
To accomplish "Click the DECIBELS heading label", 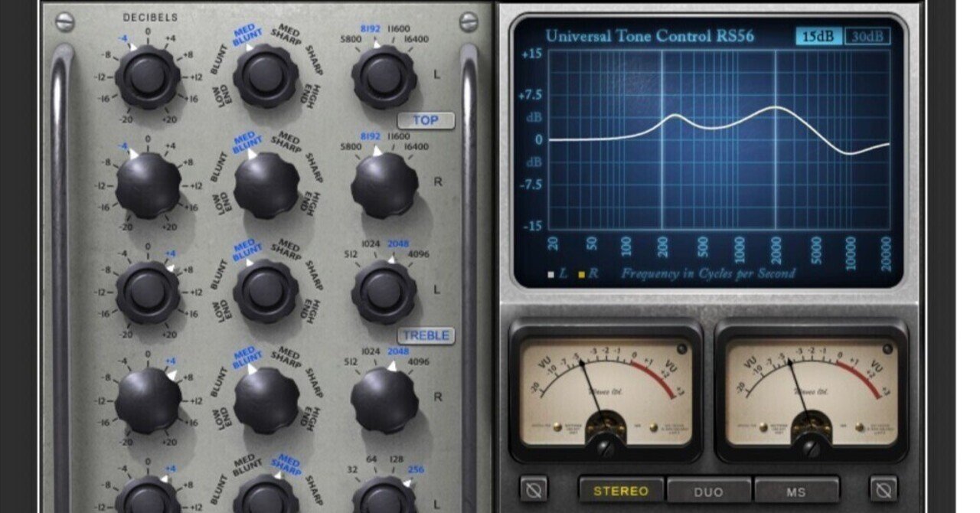I will point(150,18).
